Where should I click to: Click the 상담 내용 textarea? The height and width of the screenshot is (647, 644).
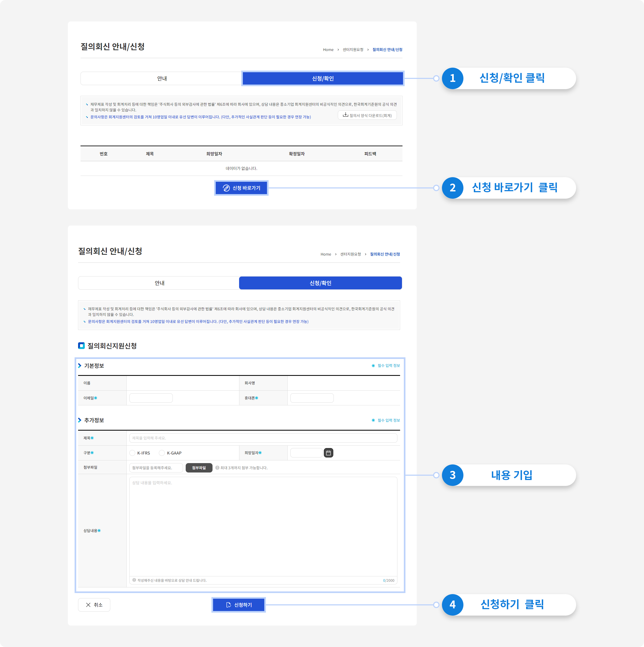pyautogui.click(x=263, y=526)
